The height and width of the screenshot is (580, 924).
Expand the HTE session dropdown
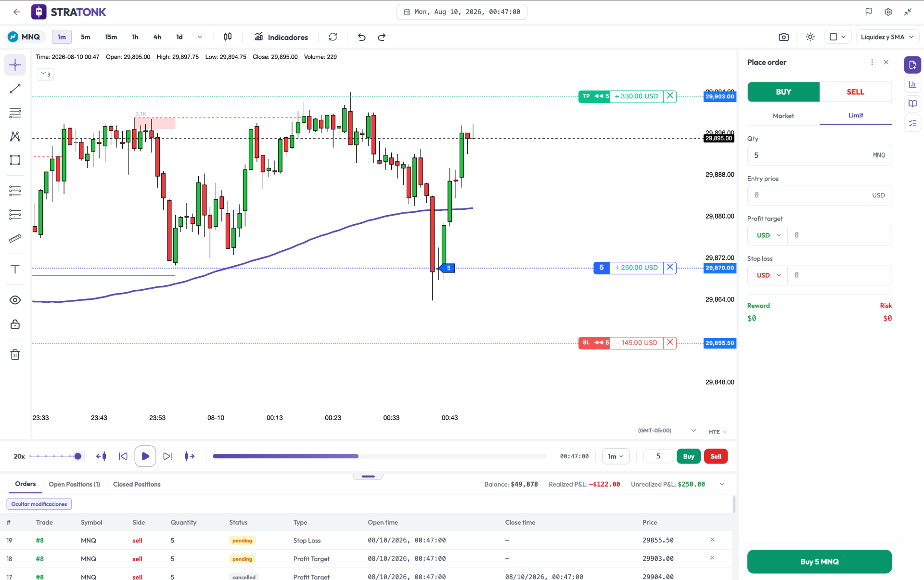(718, 432)
